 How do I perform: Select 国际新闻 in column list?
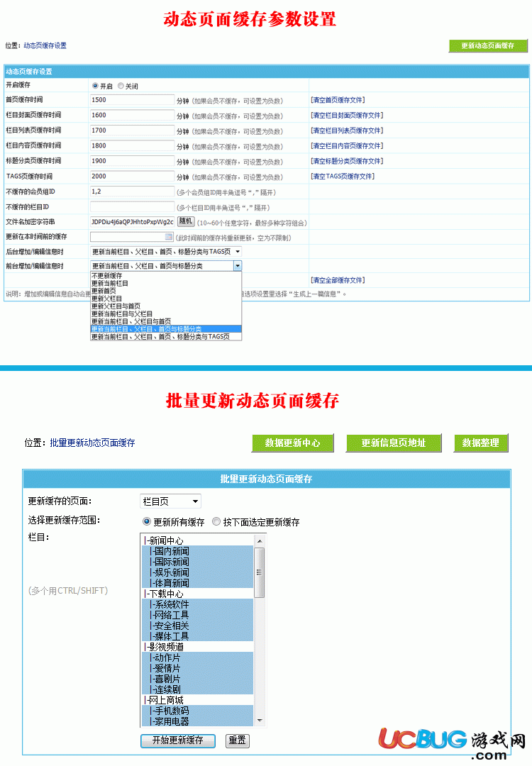pyautogui.click(x=197, y=562)
